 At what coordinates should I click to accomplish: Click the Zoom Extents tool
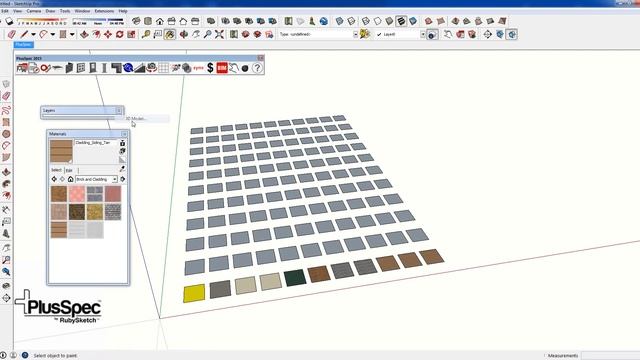(x=219, y=34)
